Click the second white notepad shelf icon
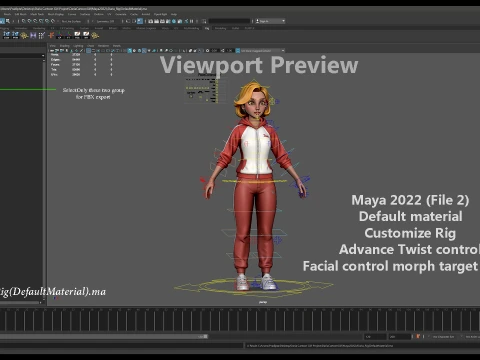This screenshot has width=480, height=360. click(x=86, y=35)
